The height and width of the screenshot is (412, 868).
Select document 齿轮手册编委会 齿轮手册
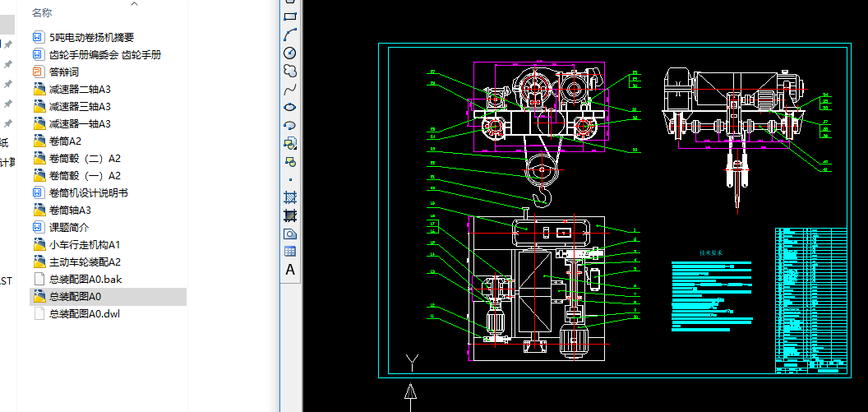pyautogui.click(x=97, y=55)
